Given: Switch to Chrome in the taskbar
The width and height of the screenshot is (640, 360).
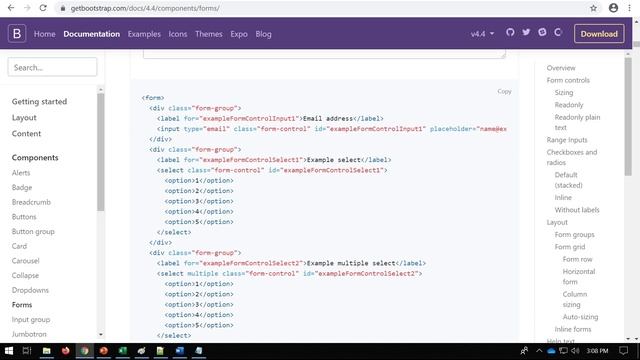Looking at the screenshot, I should pyautogui.click(x=84, y=351).
